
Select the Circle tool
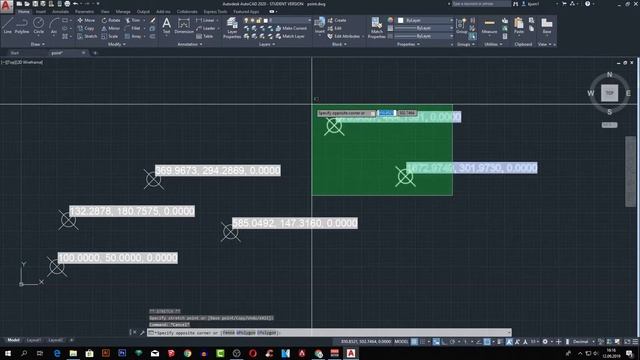38,26
